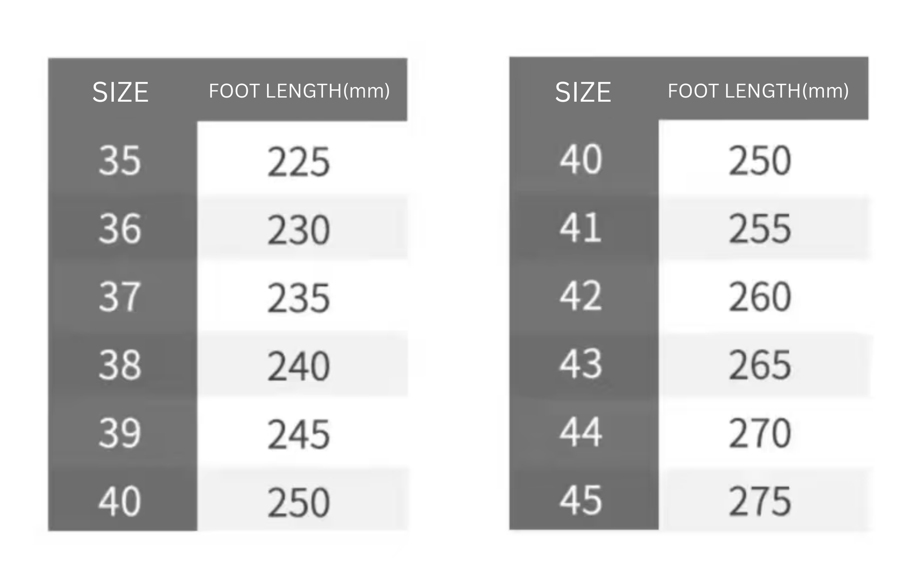Click the 260 foot length value
The height and width of the screenshot is (588, 918).
pos(760,297)
